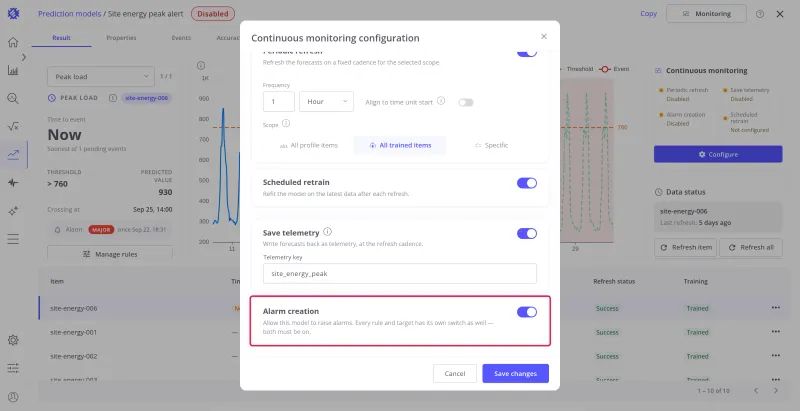Select the prediction trend line icon
This screenshot has height=411, width=800.
(x=13, y=155)
